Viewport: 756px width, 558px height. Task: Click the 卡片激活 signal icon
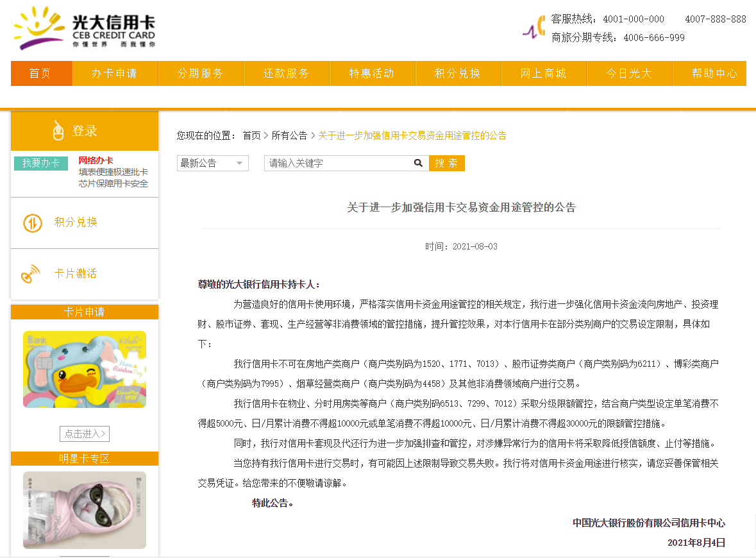30,274
